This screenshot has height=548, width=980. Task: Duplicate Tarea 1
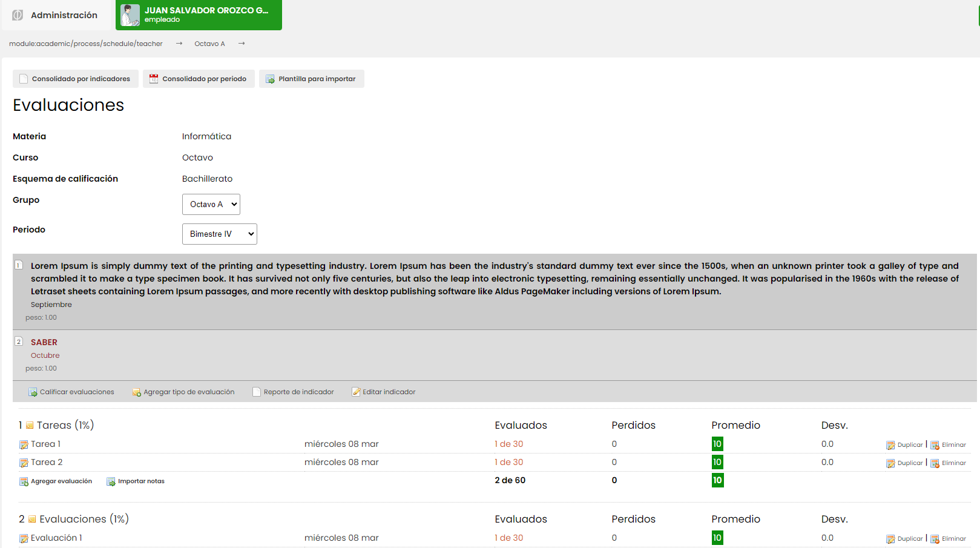(x=910, y=444)
